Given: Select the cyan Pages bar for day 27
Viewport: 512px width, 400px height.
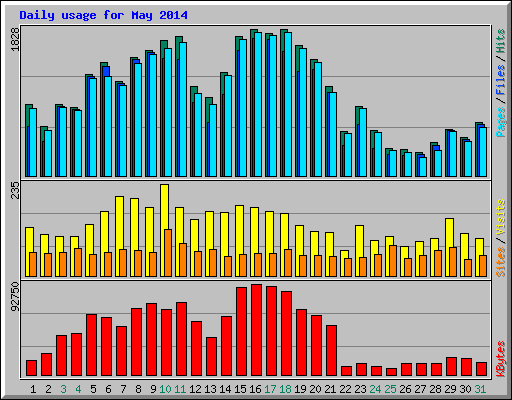Looking at the screenshot, I should point(423,167).
